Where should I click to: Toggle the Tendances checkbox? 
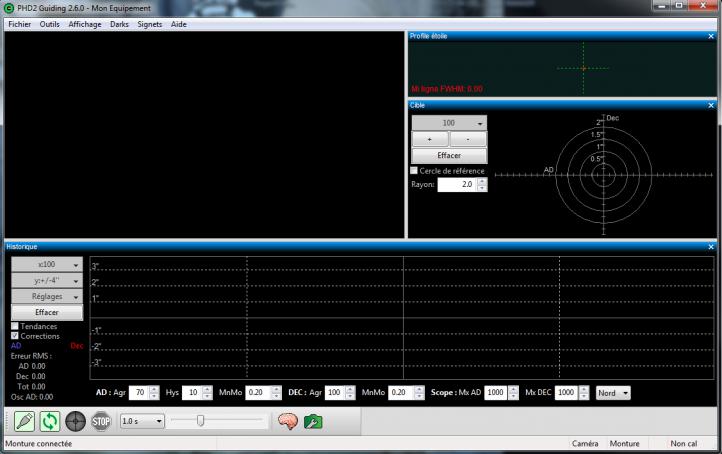click(x=15, y=326)
